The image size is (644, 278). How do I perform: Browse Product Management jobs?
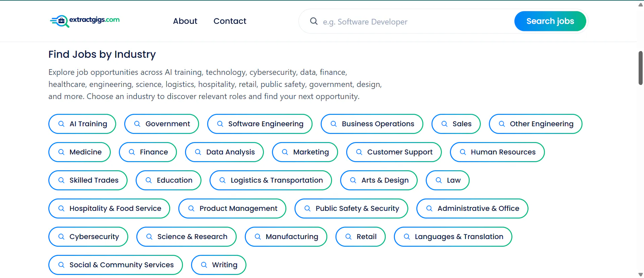coord(232,208)
